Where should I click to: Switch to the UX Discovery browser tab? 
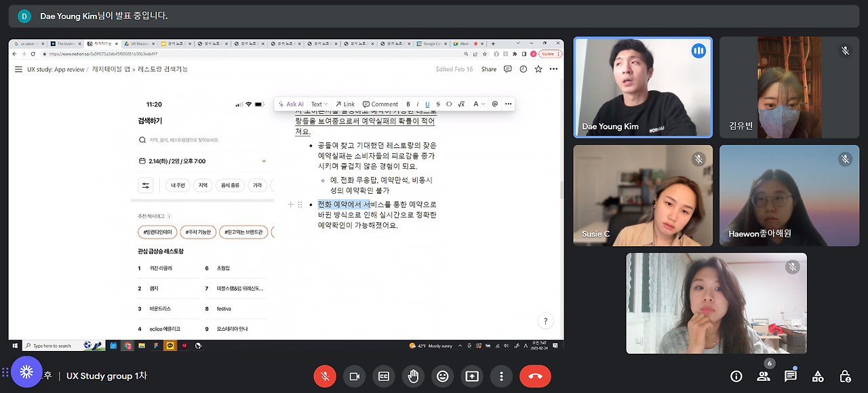140,43
